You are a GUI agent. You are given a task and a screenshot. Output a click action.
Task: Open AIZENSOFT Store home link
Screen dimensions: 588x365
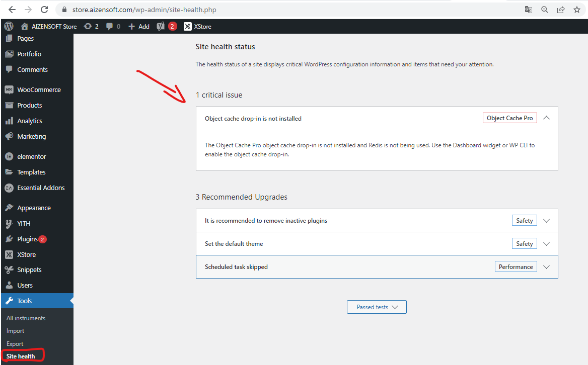coord(49,26)
